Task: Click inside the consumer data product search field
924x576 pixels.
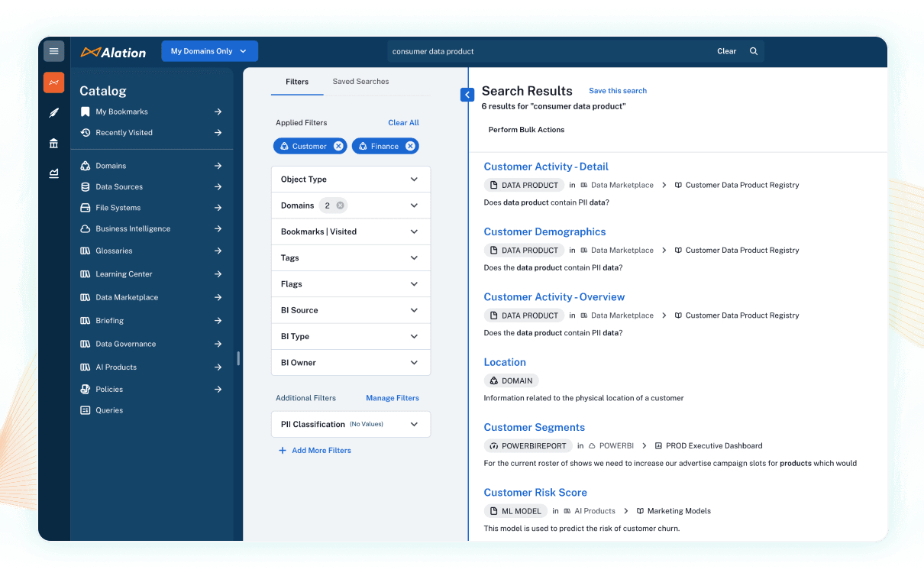Action: coord(535,51)
